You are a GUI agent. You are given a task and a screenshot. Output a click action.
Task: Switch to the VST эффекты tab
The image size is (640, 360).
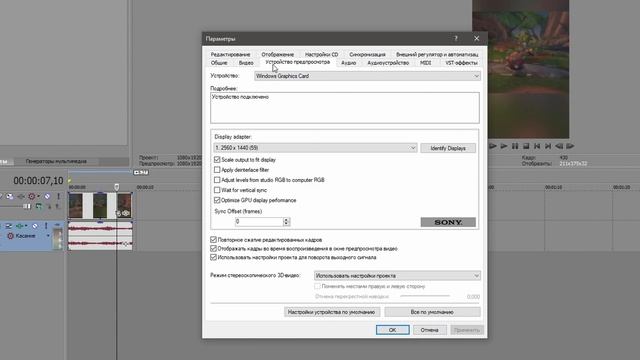coord(461,63)
